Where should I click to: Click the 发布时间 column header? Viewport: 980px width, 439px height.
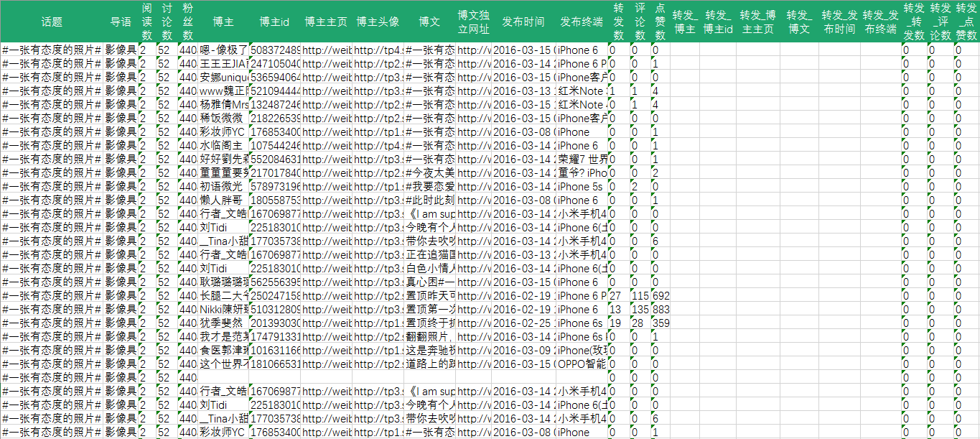[x=523, y=22]
